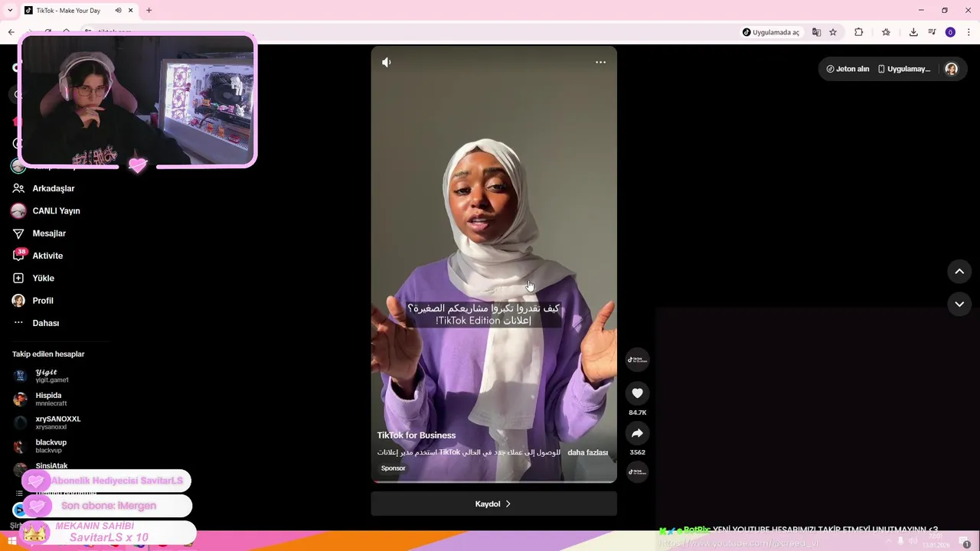This screenshot has height=551, width=980.
Task: Open the sound disc icon below share count
Action: point(637,471)
